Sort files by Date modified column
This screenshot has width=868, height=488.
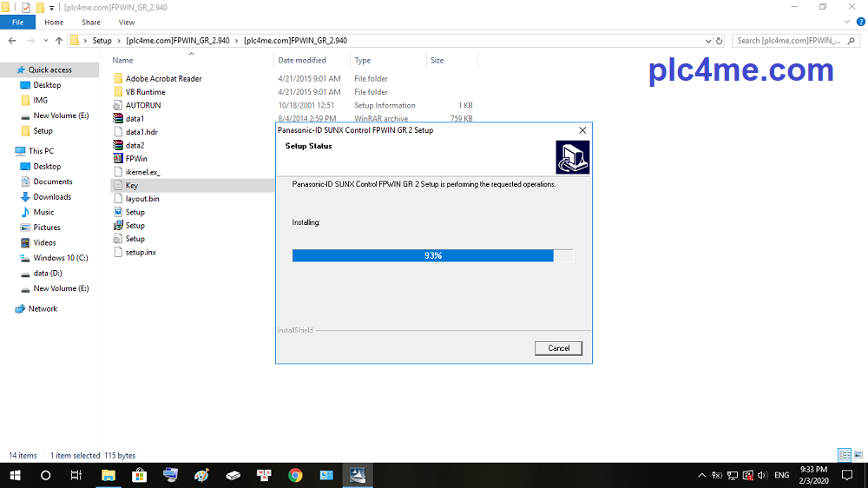pyautogui.click(x=302, y=61)
